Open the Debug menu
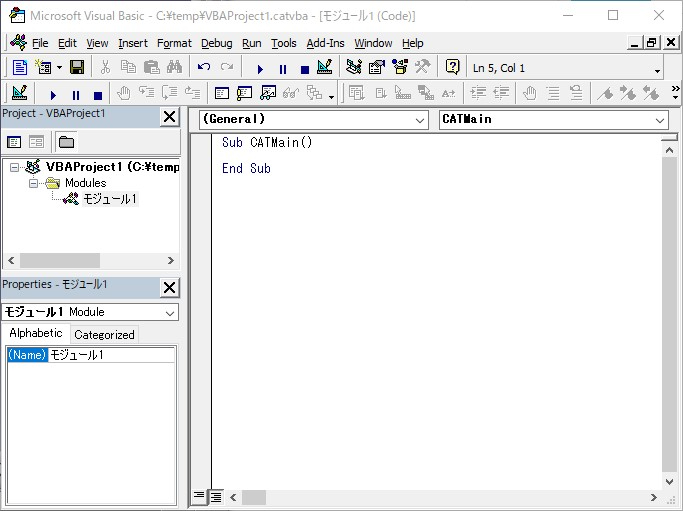 pos(216,43)
